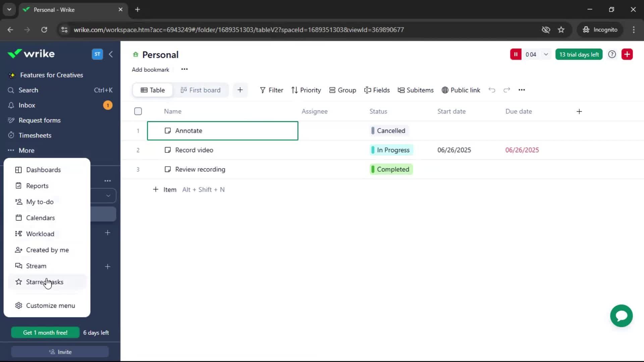Switch to First board tab

tap(201, 90)
